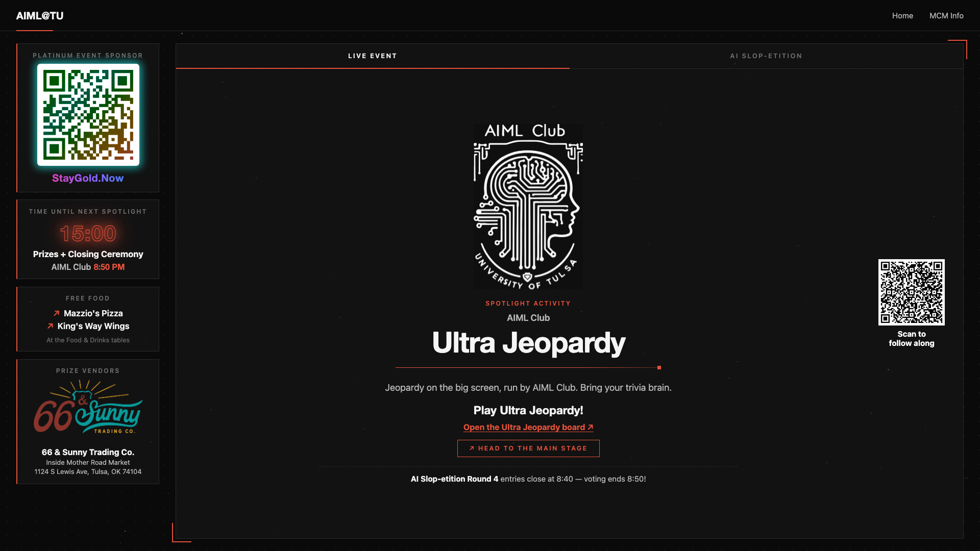Open King's Way Wings link
Viewport: 980px width, 551px height.
point(93,326)
